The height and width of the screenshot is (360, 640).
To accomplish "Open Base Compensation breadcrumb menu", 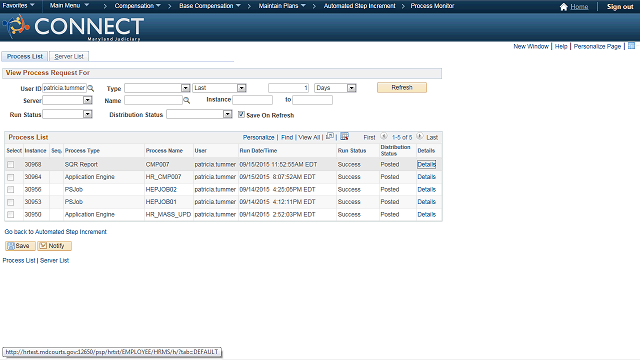I will point(210,6).
